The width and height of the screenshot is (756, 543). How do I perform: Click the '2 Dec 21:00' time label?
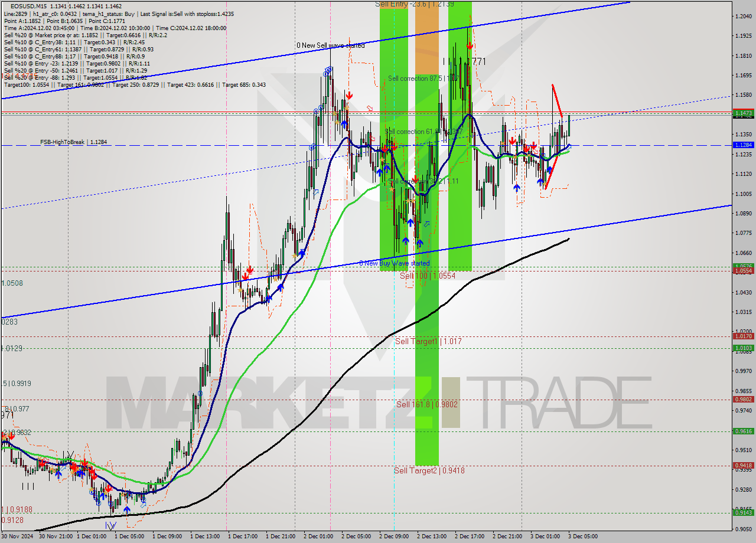pos(507,537)
